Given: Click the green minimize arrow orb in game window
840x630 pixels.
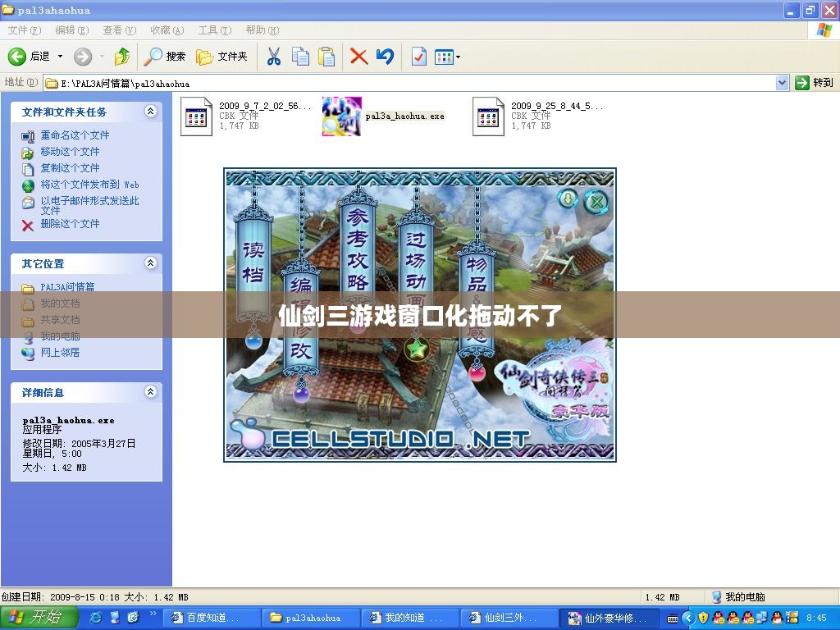Looking at the screenshot, I should [x=568, y=200].
